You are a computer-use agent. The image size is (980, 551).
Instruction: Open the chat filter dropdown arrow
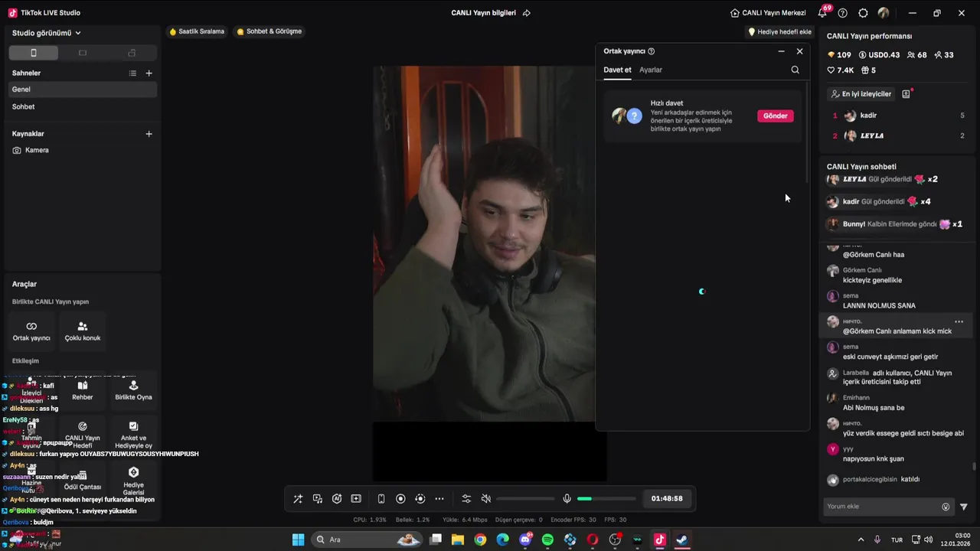pos(964,507)
